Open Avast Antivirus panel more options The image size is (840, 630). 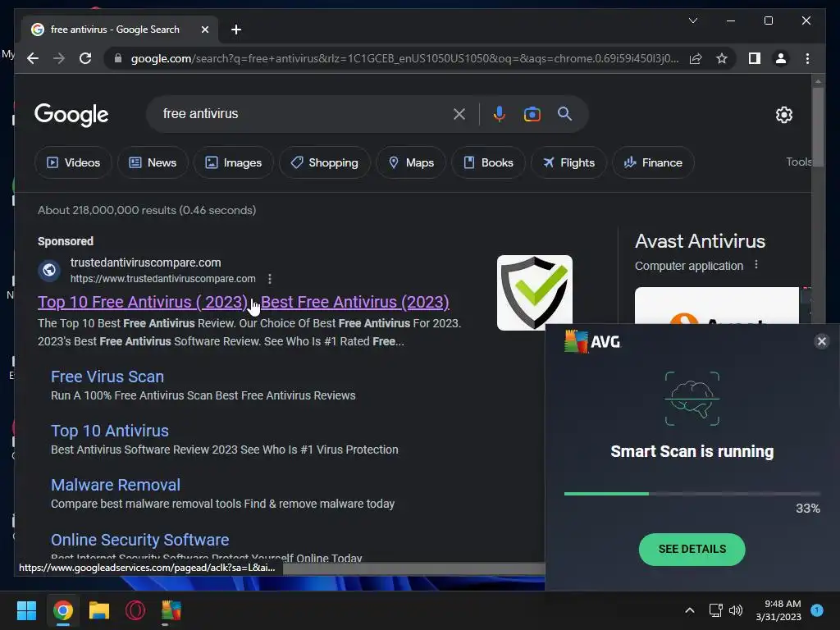pos(756,265)
